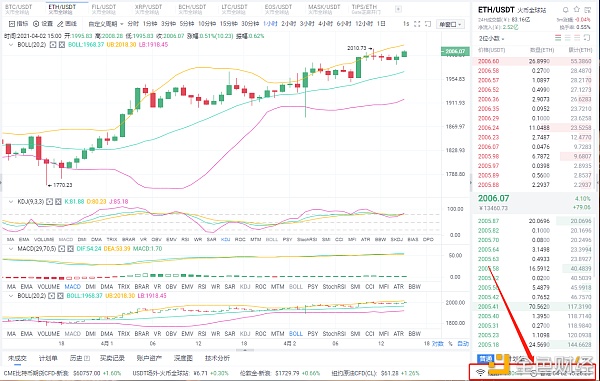Screen dimensions: 600x381
Task: Toggle the 1s refresh option
Action: tap(406, 24)
